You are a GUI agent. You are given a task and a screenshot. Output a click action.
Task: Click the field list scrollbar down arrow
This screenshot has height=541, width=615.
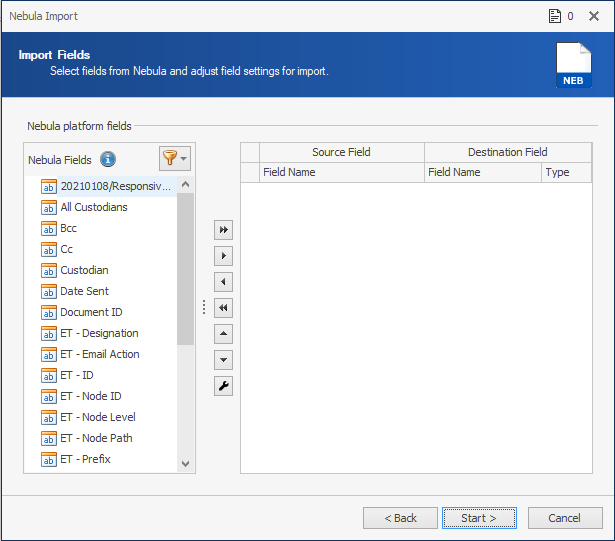click(x=186, y=464)
